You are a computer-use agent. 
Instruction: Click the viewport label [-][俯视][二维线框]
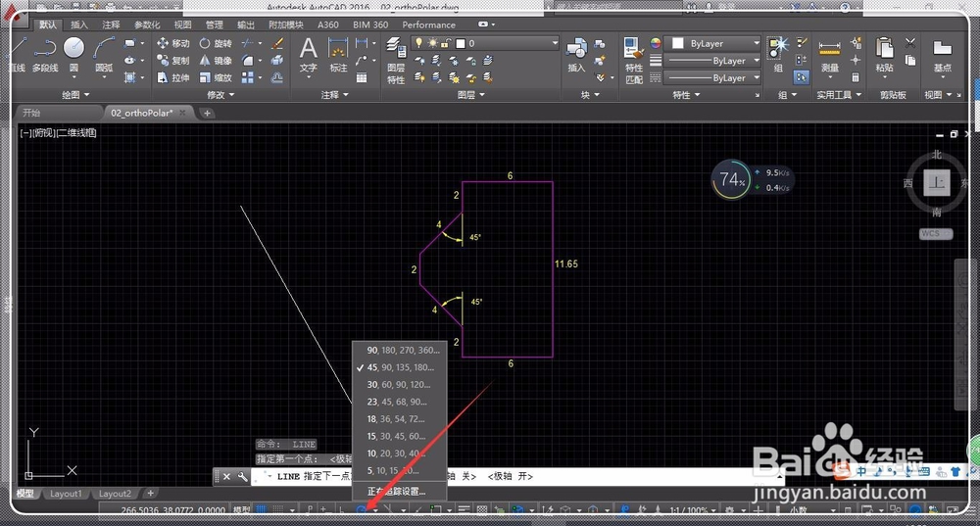pyautogui.click(x=58, y=132)
